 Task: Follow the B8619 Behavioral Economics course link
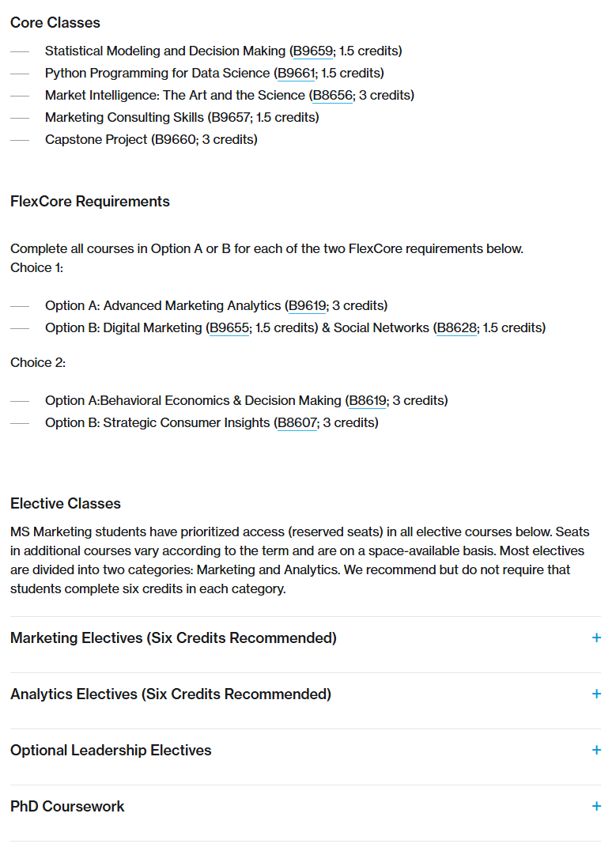coord(367,401)
